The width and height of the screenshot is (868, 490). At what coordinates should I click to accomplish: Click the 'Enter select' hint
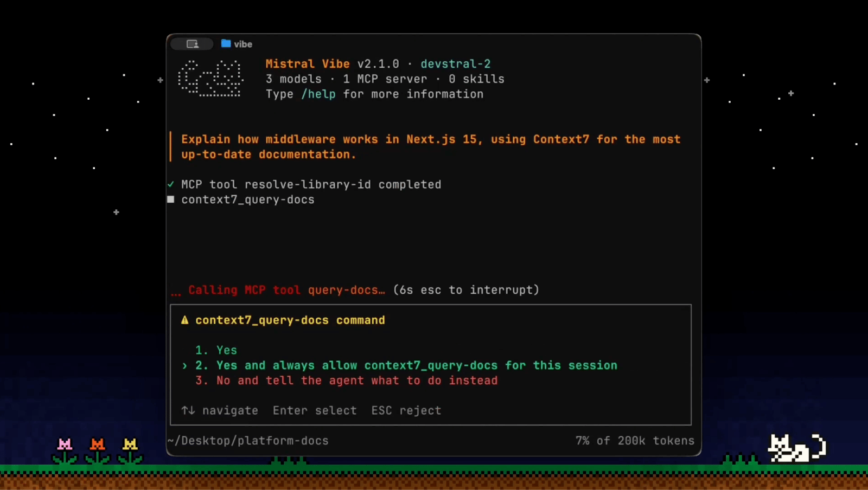[x=315, y=410]
